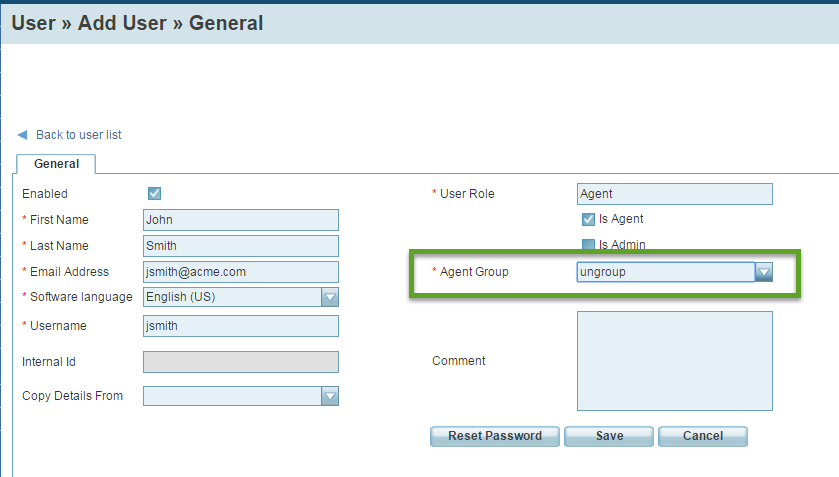This screenshot has width=839, height=477.
Task: Click inside the Comment text area
Action: [x=675, y=361]
